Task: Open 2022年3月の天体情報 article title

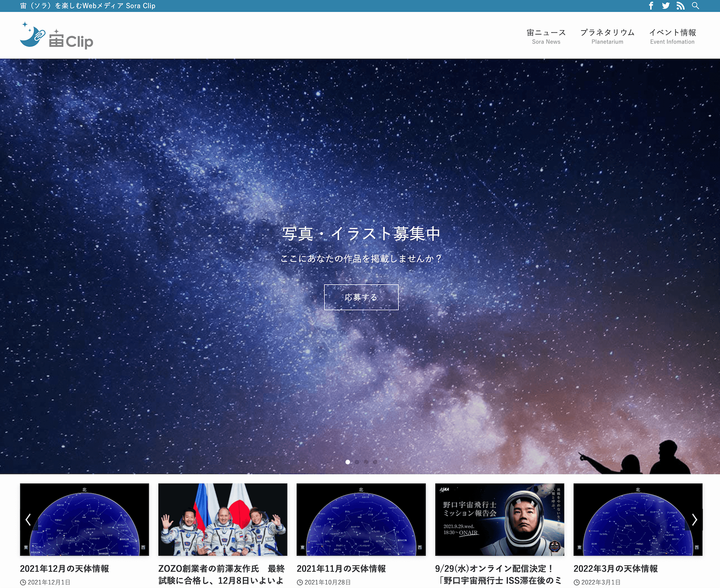Action: tap(616, 569)
